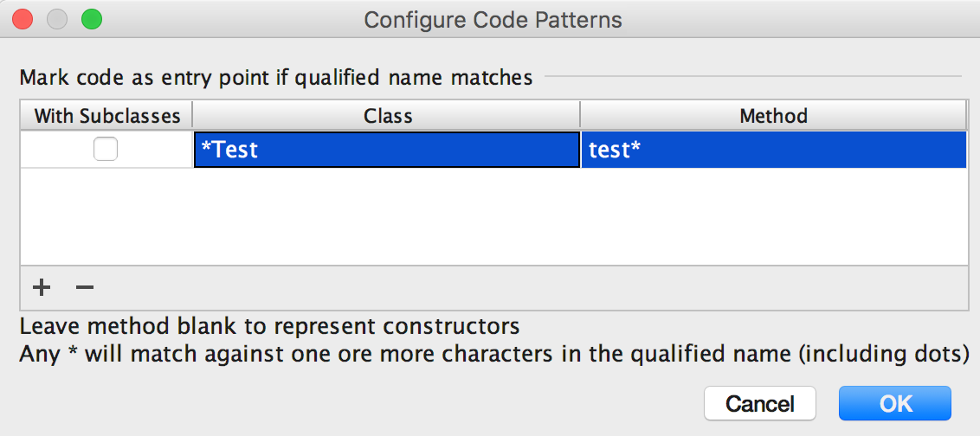Close the dialog using red window button
Screen dimensions: 980x436
point(23,20)
